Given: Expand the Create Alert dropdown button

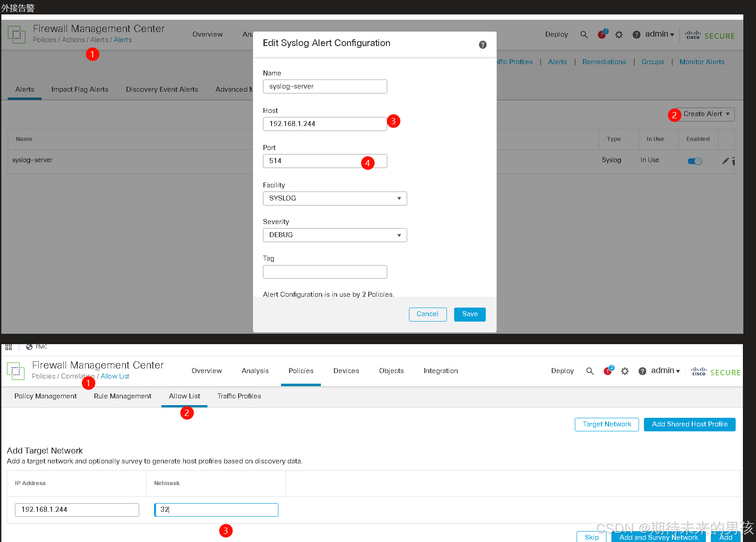Looking at the screenshot, I should pyautogui.click(x=707, y=114).
